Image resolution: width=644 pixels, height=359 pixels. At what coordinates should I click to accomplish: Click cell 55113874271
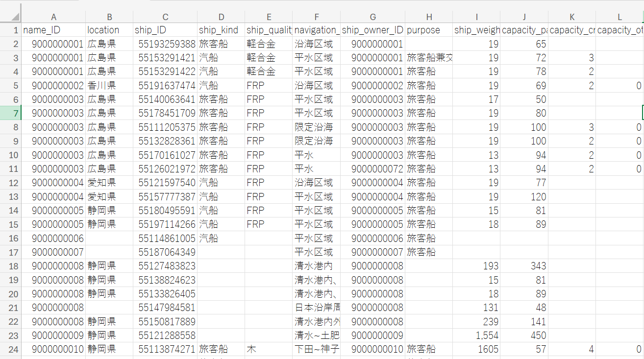pos(165,349)
